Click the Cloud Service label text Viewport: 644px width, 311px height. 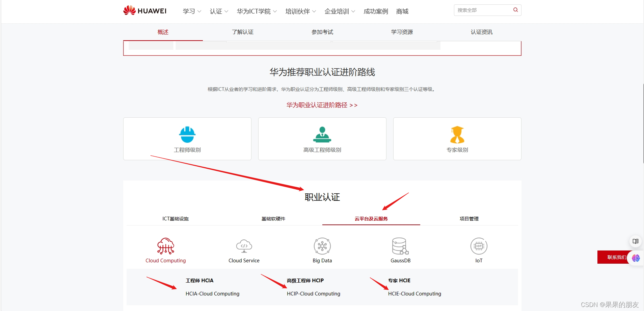(244, 261)
